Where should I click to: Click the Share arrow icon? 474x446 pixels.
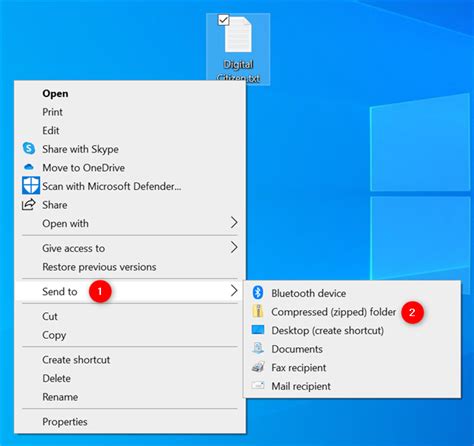(29, 204)
